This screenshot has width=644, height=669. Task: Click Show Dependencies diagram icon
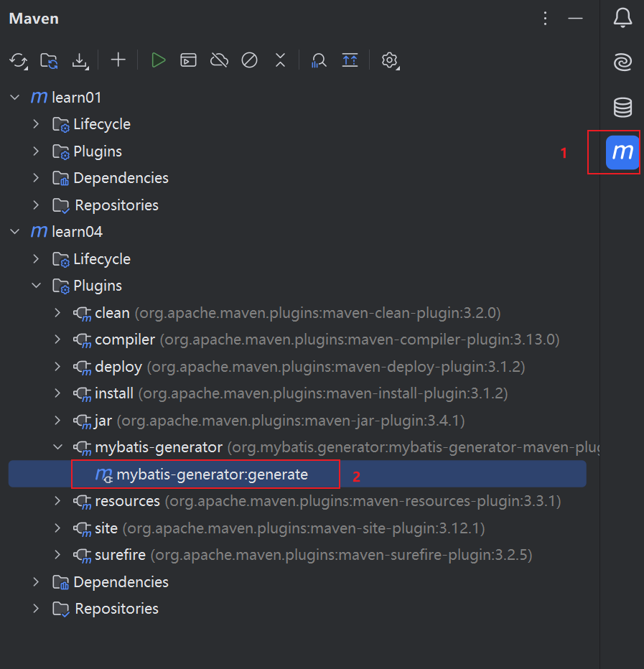[350, 60]
